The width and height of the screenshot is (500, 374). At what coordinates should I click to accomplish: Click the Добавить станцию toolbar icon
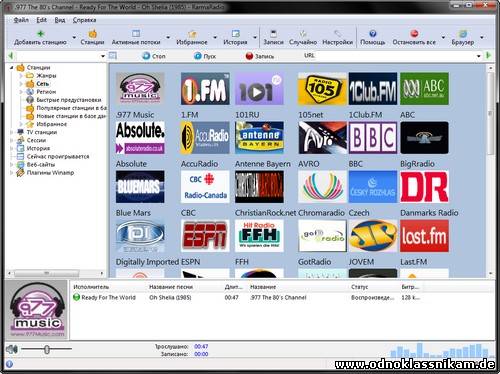point(40,33)
